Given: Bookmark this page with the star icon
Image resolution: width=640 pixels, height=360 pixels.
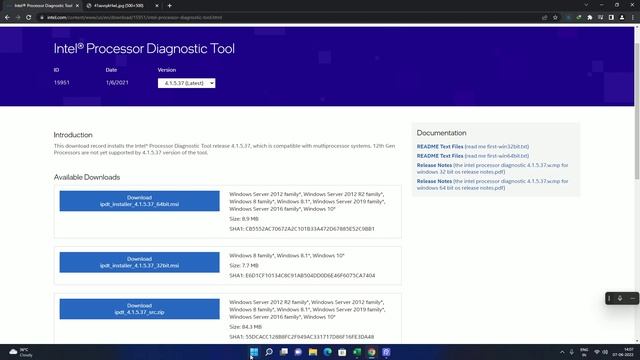Looking at the screenshot, I should (555, 18).
